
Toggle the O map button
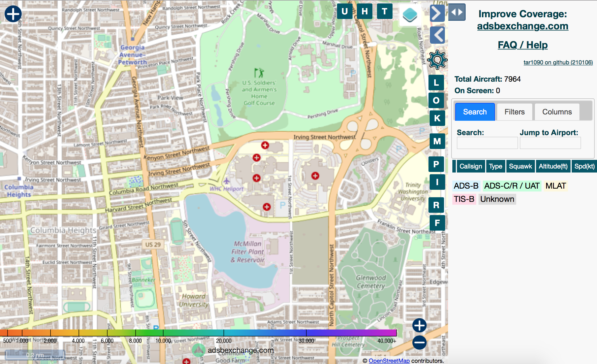(x=436, y=100)
